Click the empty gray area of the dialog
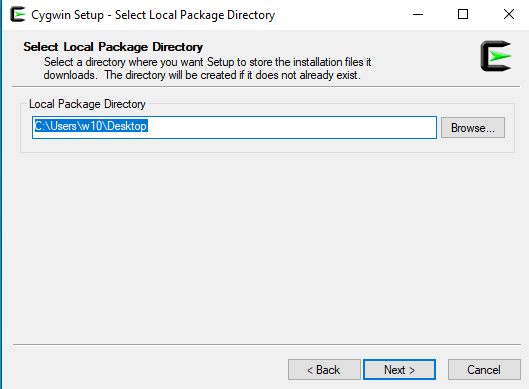 click(263, 246)
